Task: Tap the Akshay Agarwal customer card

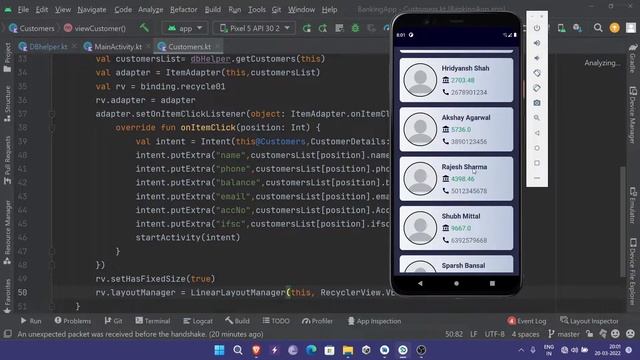Action: click(456, 129)
